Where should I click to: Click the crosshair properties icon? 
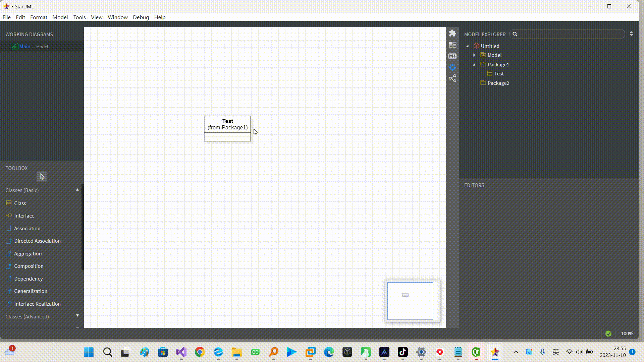[452, 67]
